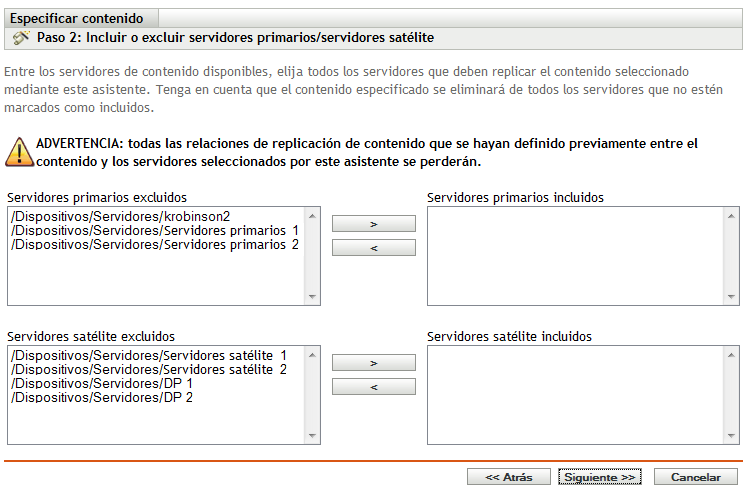Proceed with the Siguiente button
The image size is (751, 496).
pos(598,477)
